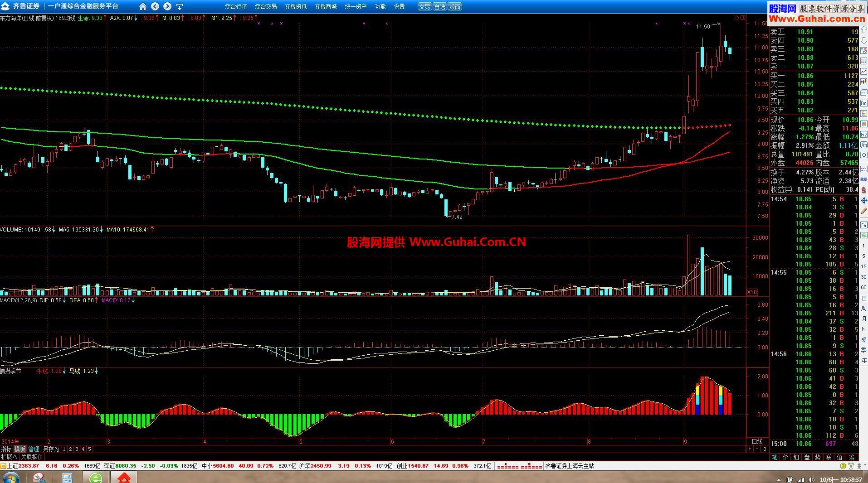The width and height of the screenshot is (868, 483).
Task: Switch to the 筹 chips tab
Action: (852, 457)
